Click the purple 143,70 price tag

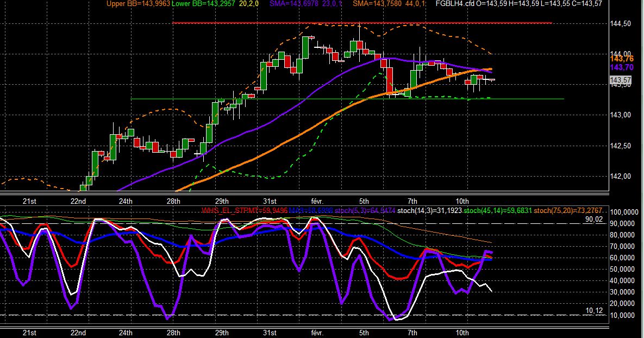click(x=622, y=68)
